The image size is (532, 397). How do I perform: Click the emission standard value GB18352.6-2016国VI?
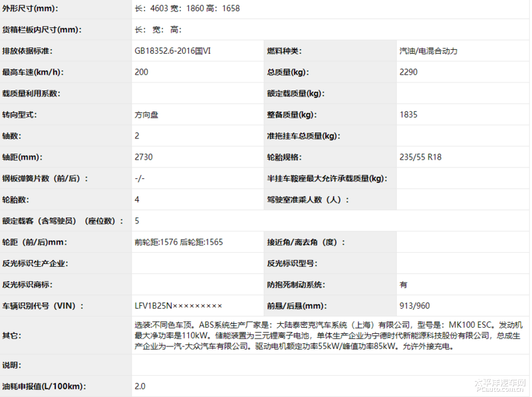172,51
